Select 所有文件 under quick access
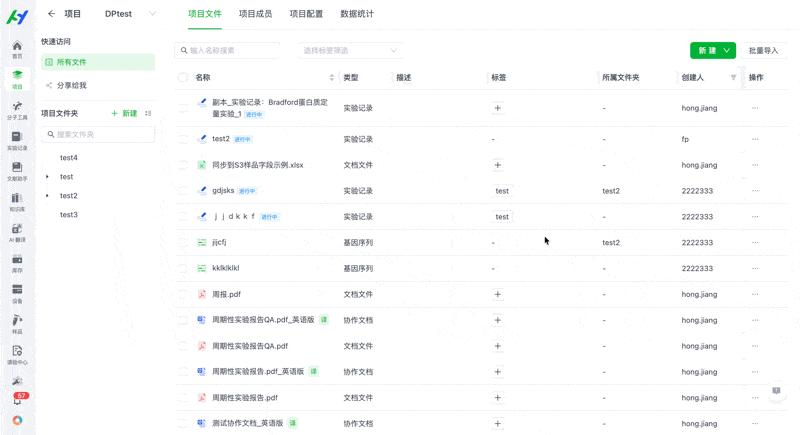Viewport: 800px width, 435px height. [x=98, y=62]
